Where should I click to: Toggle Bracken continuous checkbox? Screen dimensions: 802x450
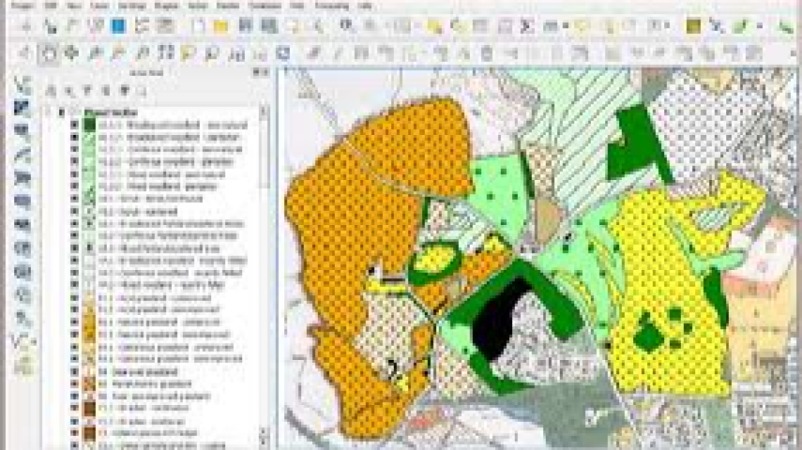74,409
